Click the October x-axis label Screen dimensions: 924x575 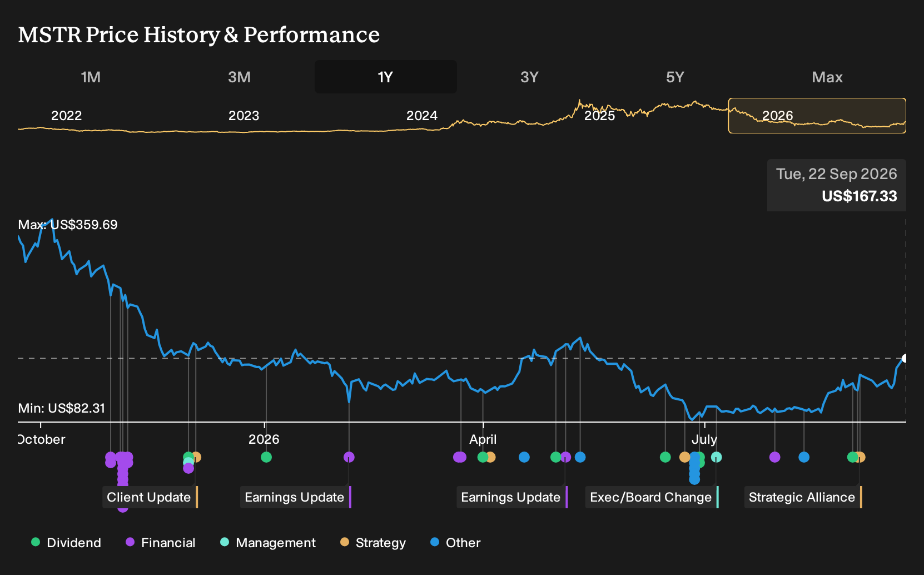click(x=42, y=439)
